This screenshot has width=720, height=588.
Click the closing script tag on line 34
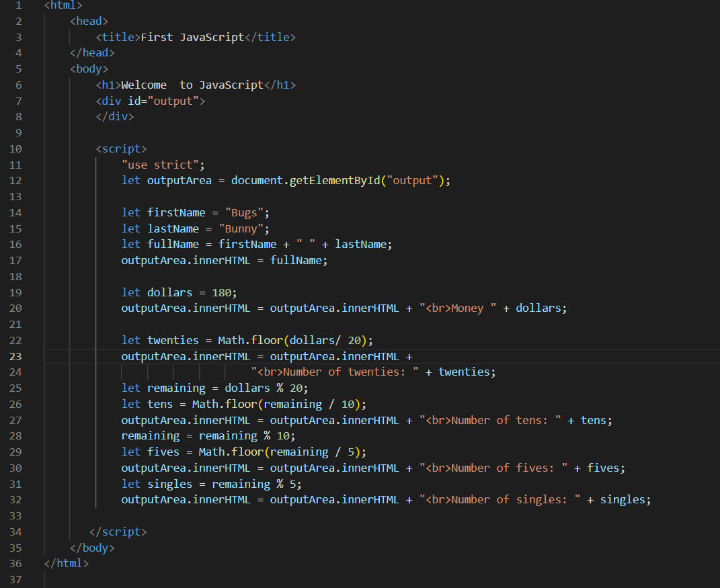[118, 532]
